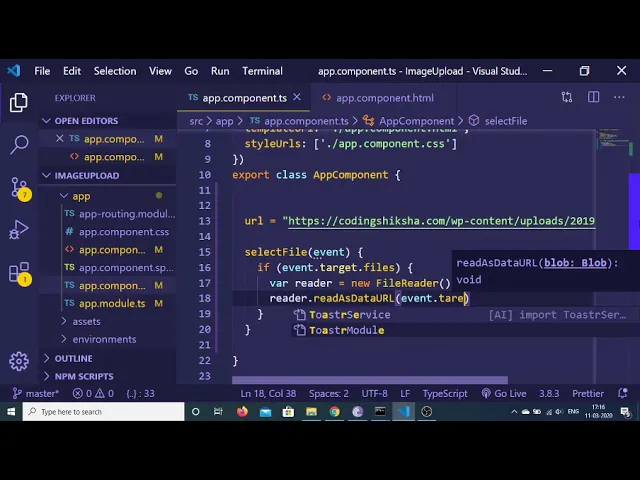Select the ToastrModule suggestion

coord(465,330)
